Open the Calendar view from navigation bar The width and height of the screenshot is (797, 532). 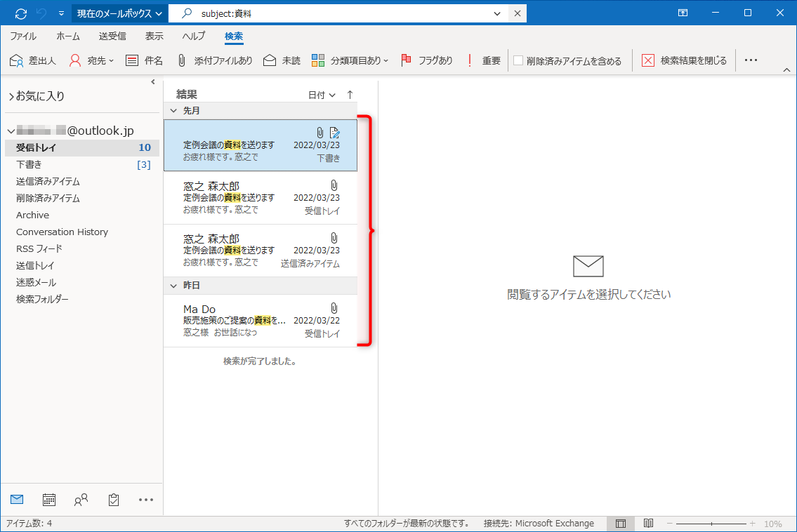click(x=48, y=499)
